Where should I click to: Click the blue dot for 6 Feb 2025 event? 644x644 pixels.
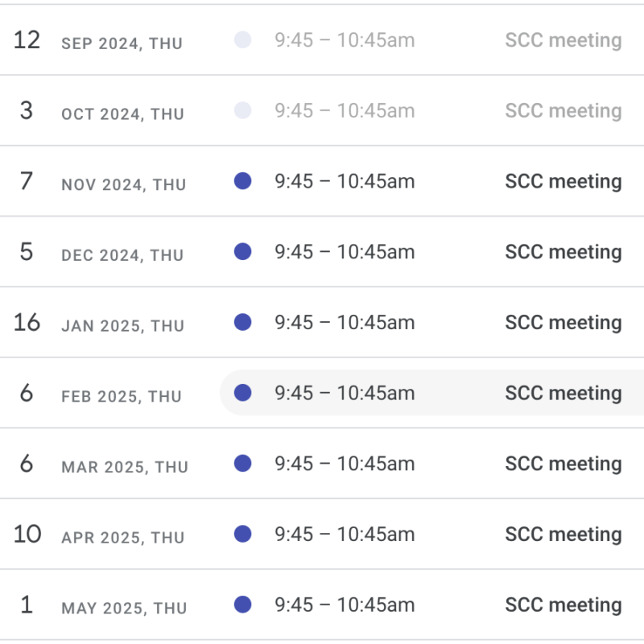243,393
